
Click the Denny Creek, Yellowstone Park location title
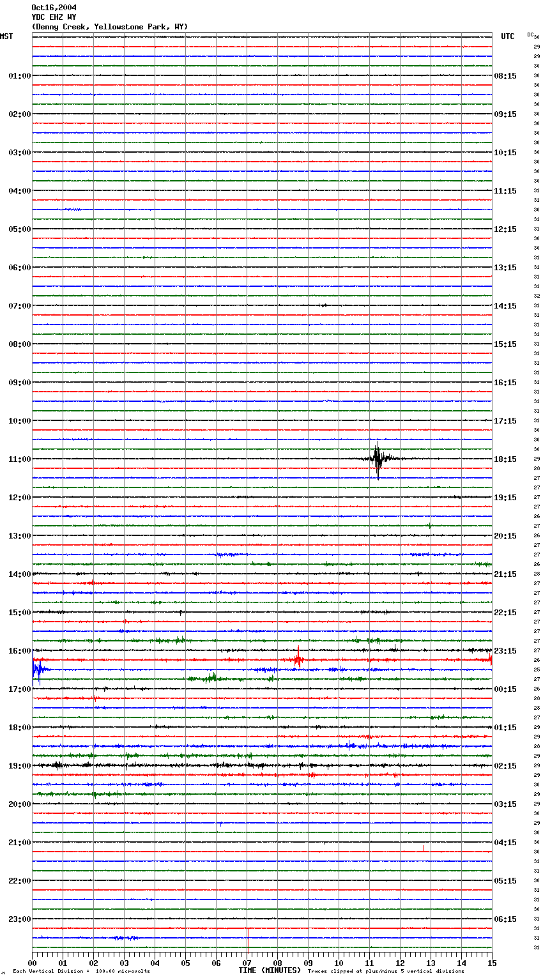(110, 27)
